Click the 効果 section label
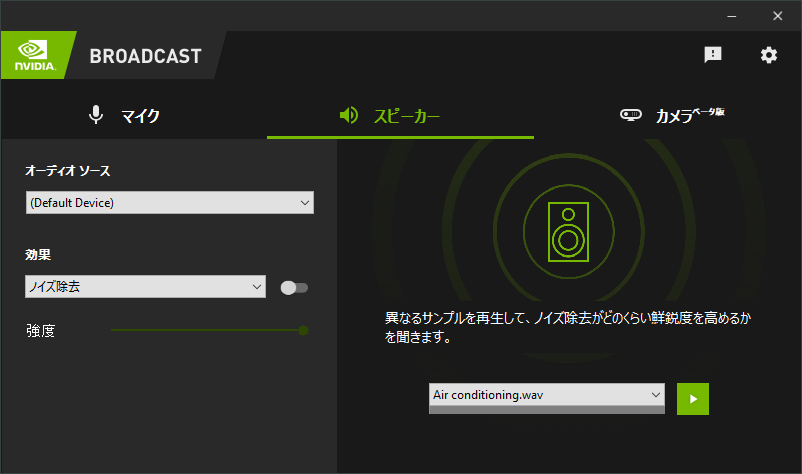802x474 pixels. click(38, 255)
